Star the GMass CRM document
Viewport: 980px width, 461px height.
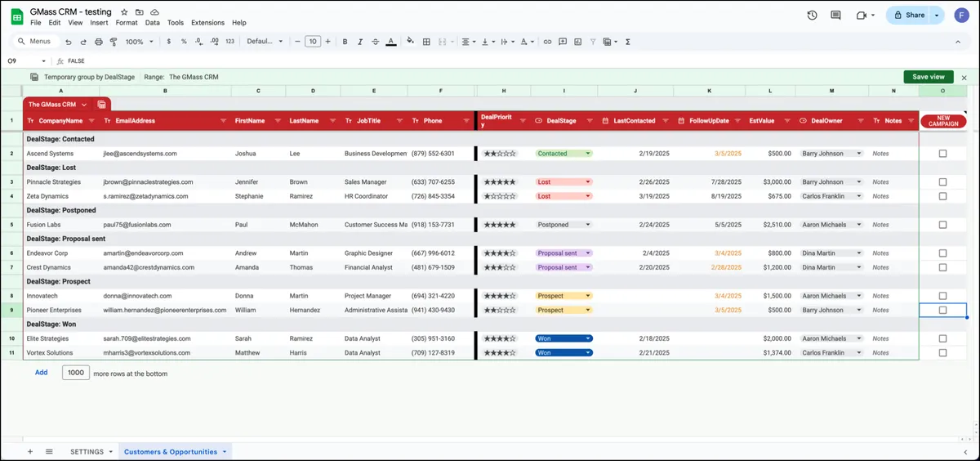click(124, 12)
